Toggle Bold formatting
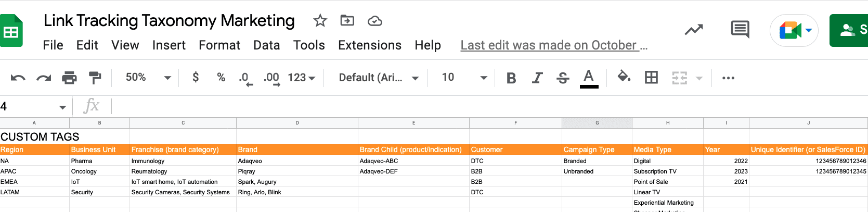The width and height of the screenshot is (868, 212). [511, 78]
